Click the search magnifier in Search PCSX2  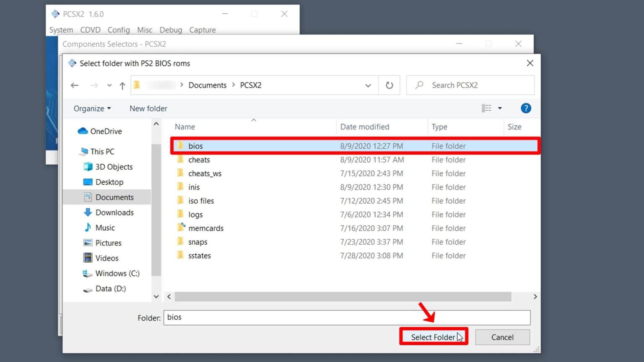click(x=419, y=85)
